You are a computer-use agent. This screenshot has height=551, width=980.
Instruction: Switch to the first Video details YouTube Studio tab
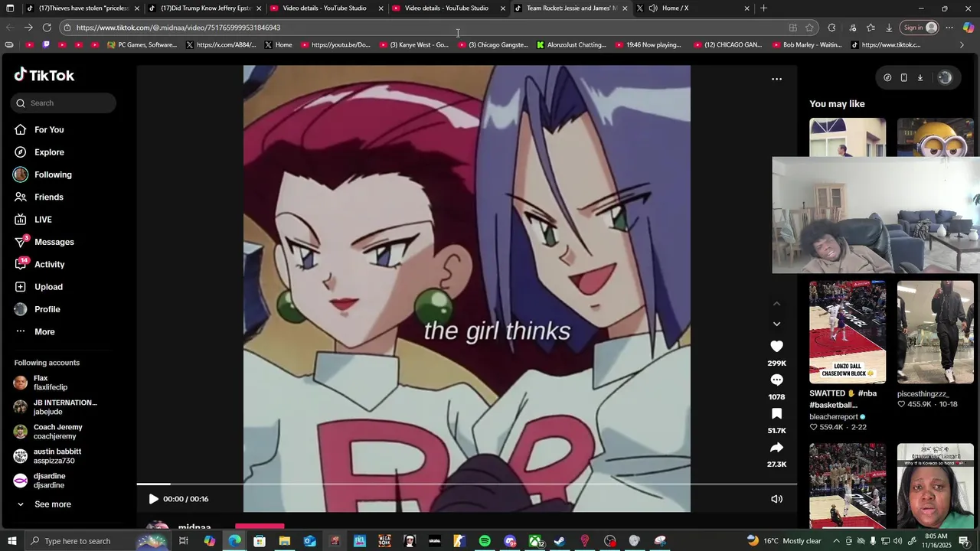[325, 8]
